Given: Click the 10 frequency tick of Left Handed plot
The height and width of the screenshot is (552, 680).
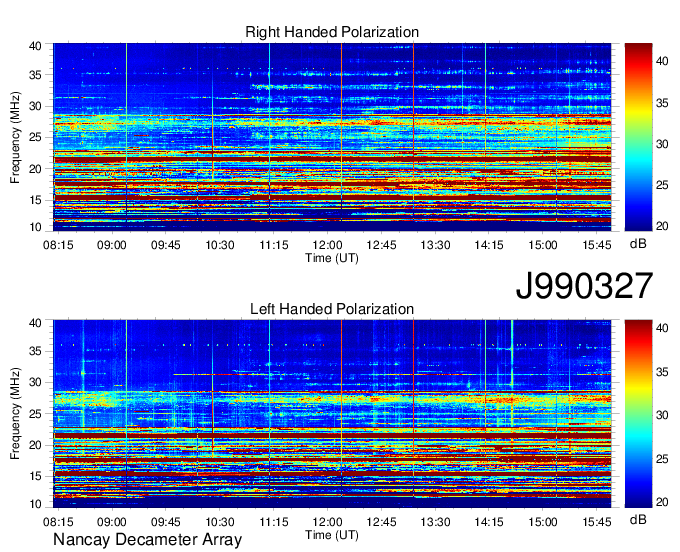Looking at the screenshot, I should [x=35, y=504].
